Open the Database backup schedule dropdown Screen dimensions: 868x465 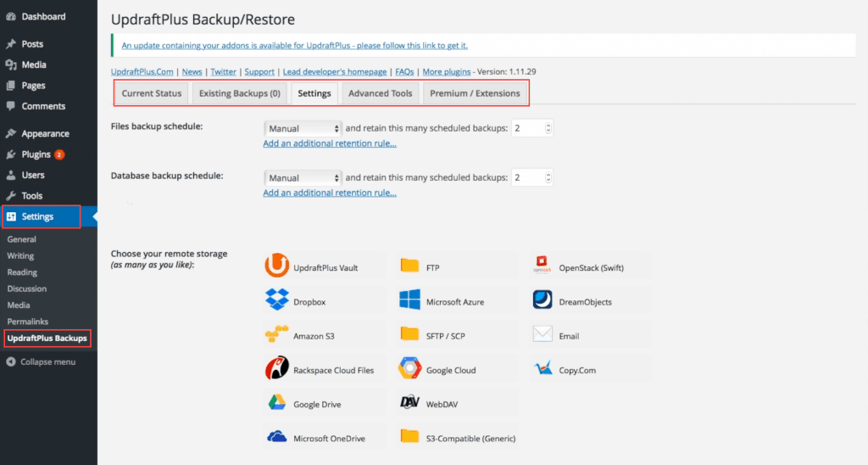point(303,177)
